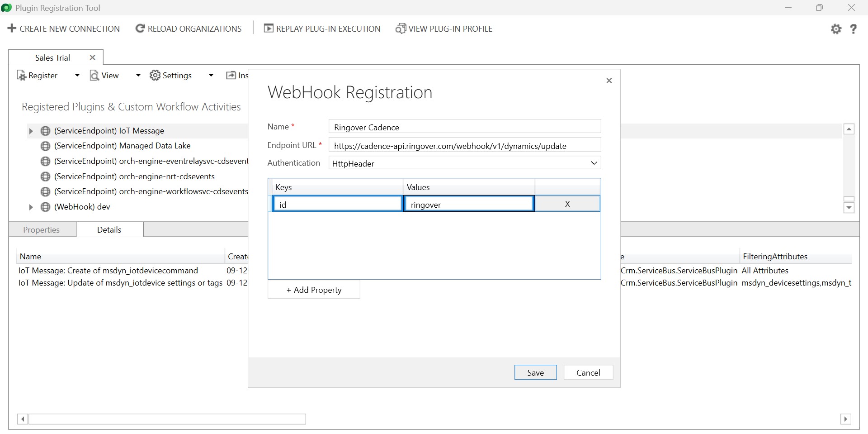868x434 pixels.
Task: Click the Settings cog toolbar icon
Action: pos(155,75)
